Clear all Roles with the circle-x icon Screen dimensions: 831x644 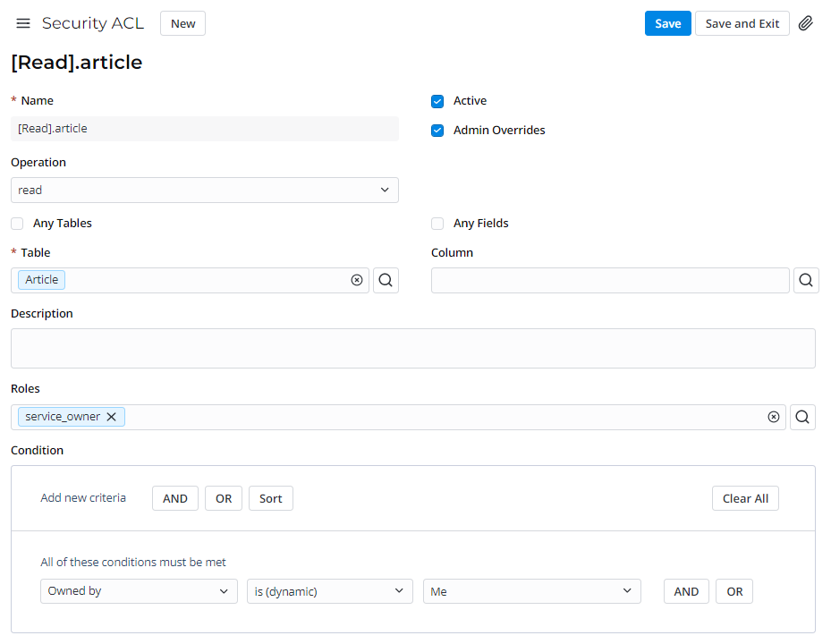point(774,417)
